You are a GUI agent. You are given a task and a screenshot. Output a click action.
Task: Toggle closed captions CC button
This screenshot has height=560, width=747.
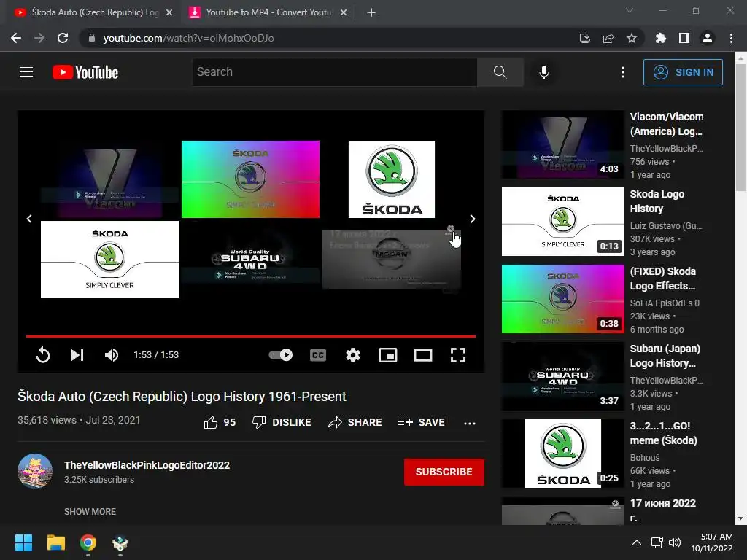tap(318, 355)
